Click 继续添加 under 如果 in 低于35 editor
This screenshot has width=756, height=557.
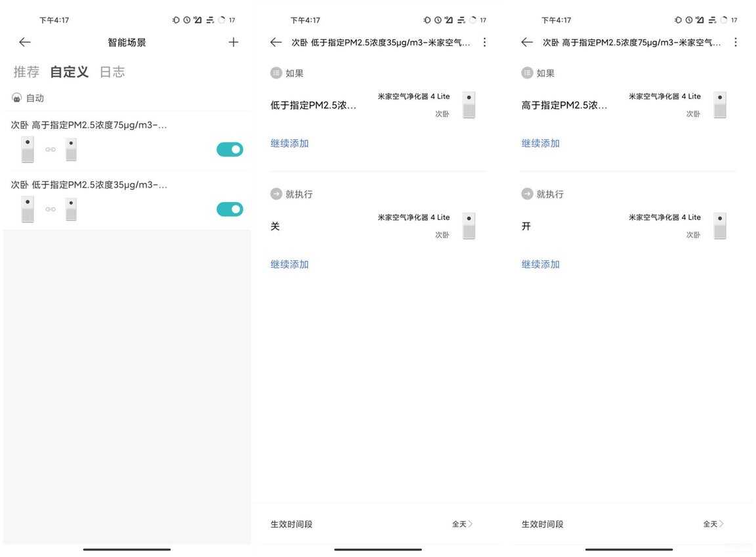coord(289,143)
